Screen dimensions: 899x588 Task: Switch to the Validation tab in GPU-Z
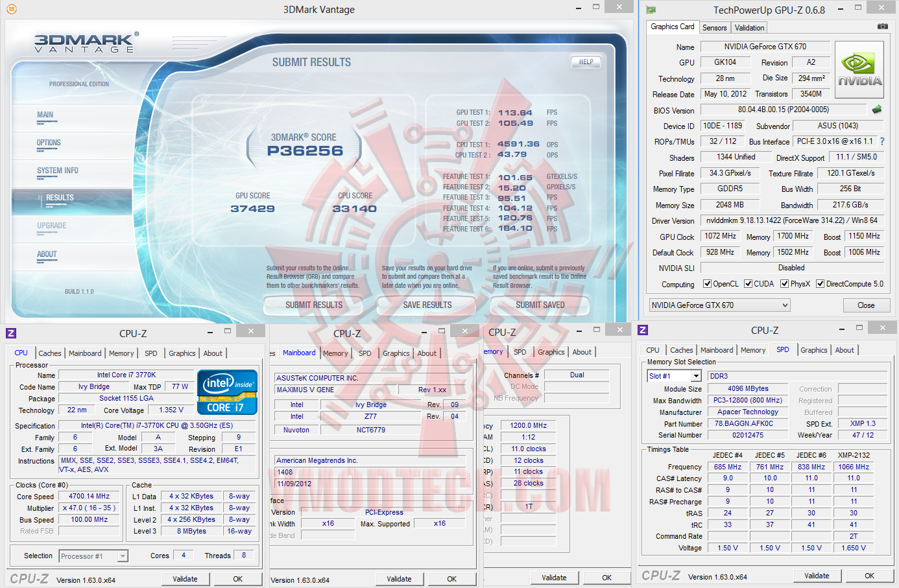click(x=749, y=28)
